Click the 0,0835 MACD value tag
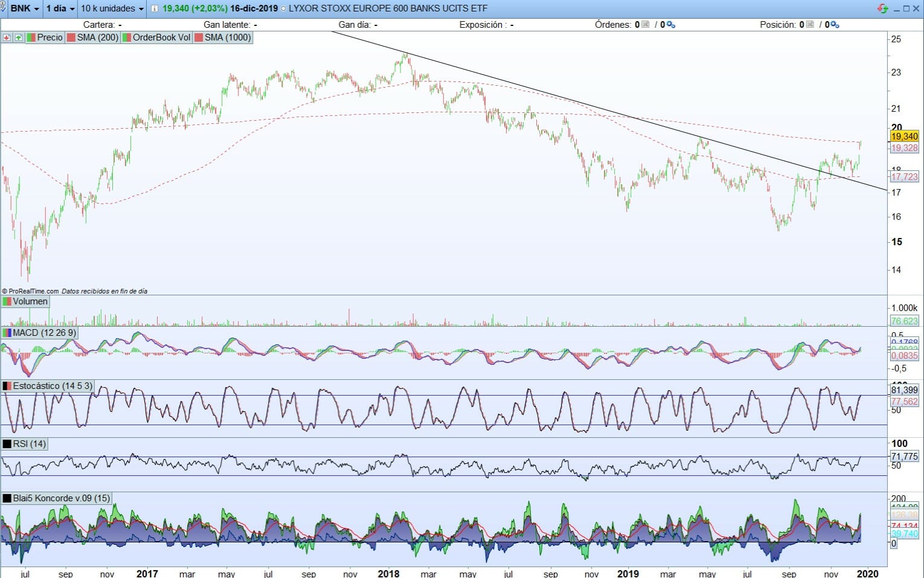 point(904,356)
